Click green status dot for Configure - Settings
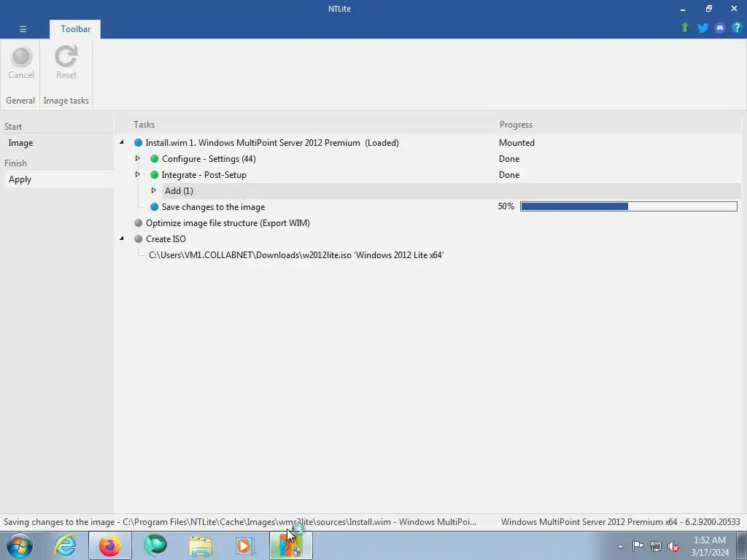Screen dimensions: 747x560 (x=155, y=158)
